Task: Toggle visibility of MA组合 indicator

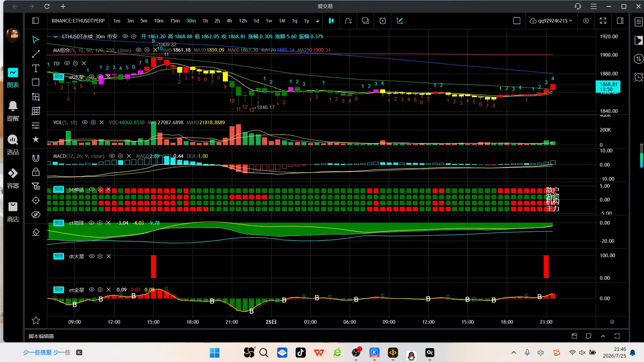Action: coord(138,50)
